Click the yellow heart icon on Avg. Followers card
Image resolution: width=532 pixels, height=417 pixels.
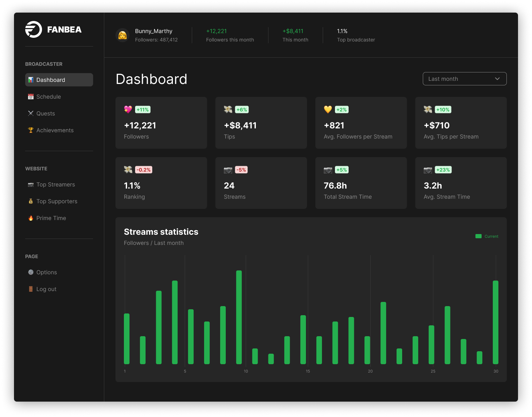coord(328,109)
